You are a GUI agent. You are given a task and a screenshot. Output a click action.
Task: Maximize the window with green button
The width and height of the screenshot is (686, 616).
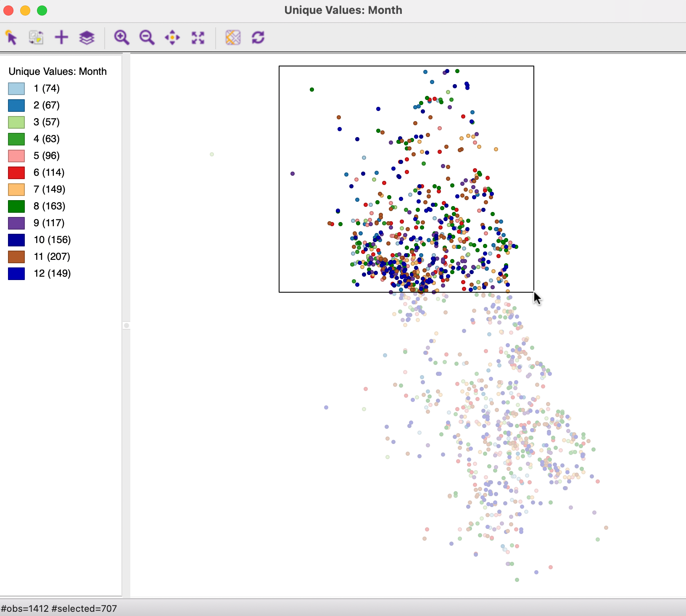pyautogui.click(x=42, y=11)
